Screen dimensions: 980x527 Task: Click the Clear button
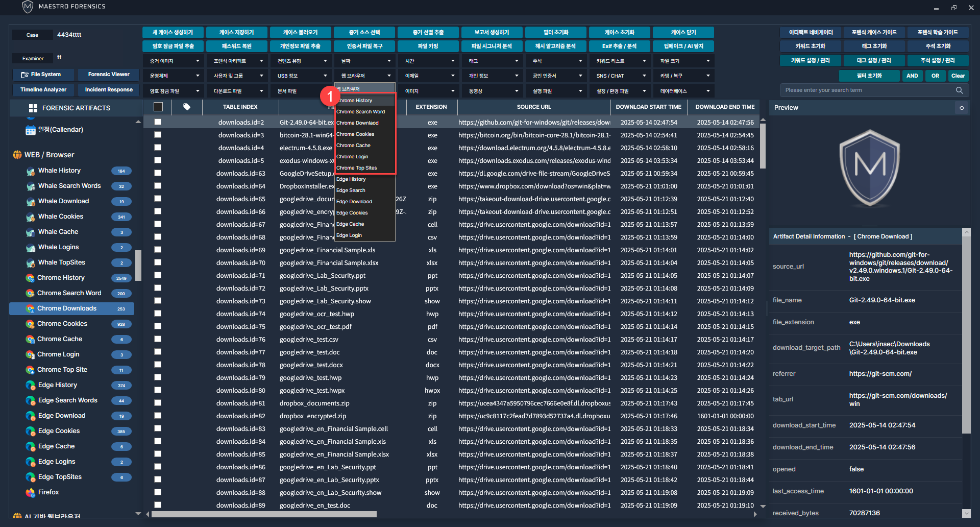tap(958, 76)
